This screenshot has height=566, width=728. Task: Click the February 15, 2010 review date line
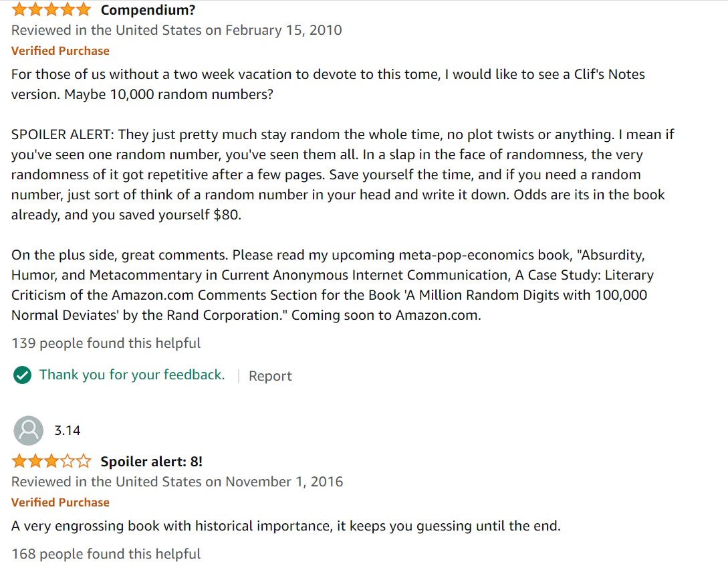click(x=176, y=30)
